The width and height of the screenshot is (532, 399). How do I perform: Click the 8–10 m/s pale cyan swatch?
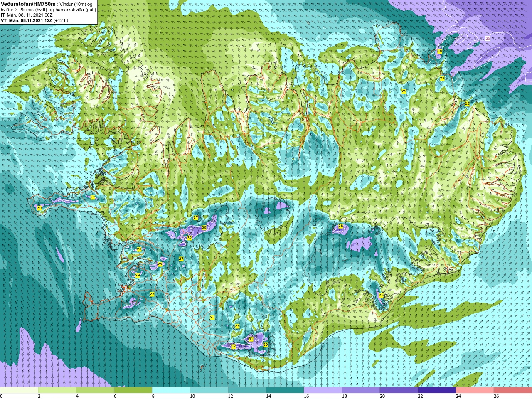[x=171, y=390]
